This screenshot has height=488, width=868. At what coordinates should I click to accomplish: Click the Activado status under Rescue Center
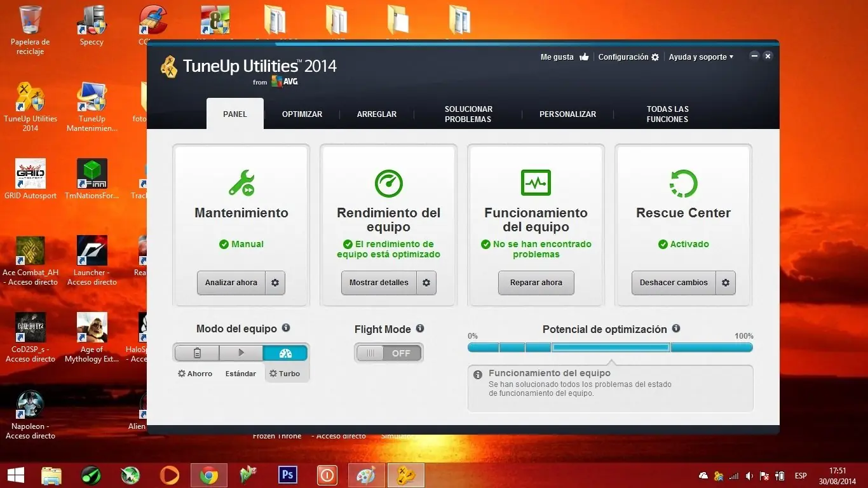pos(683,244)
